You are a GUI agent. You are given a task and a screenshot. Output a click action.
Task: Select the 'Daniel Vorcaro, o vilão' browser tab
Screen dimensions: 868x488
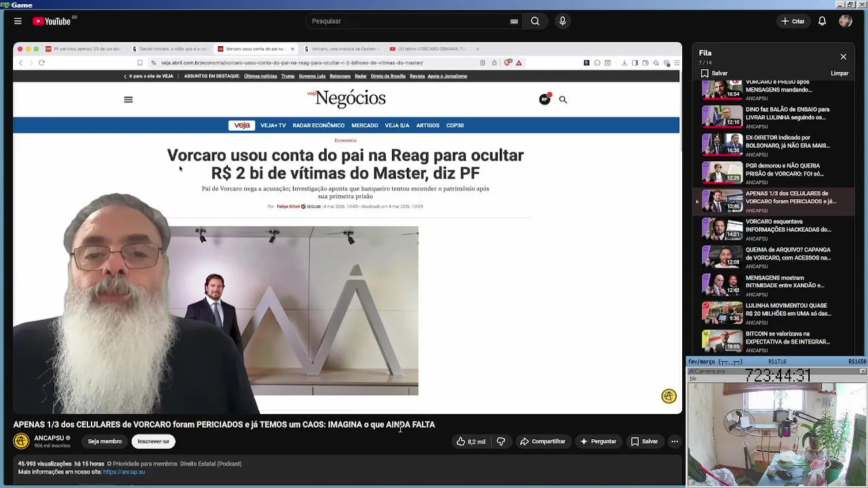coord(170,49)
